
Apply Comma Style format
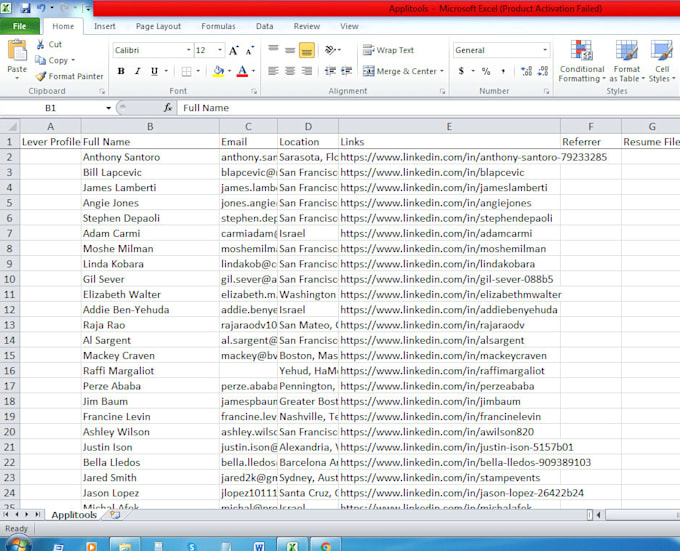(503, 71)
